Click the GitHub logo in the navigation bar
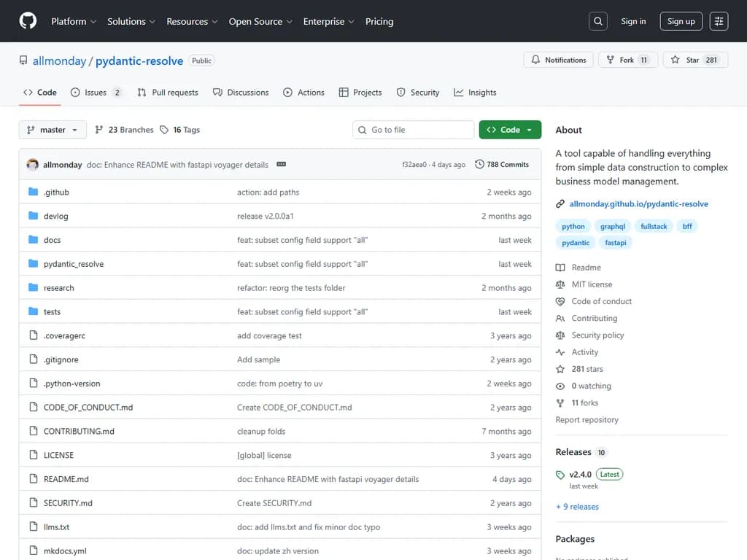Viewport: 747px width, 560px height. click(x=28, y=21)
